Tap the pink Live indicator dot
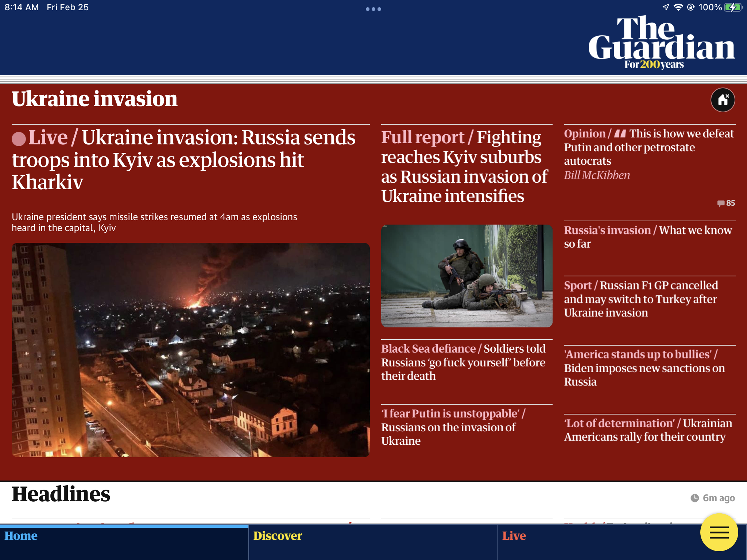This screenshot has width=747, height=560. tap(19, 139)
